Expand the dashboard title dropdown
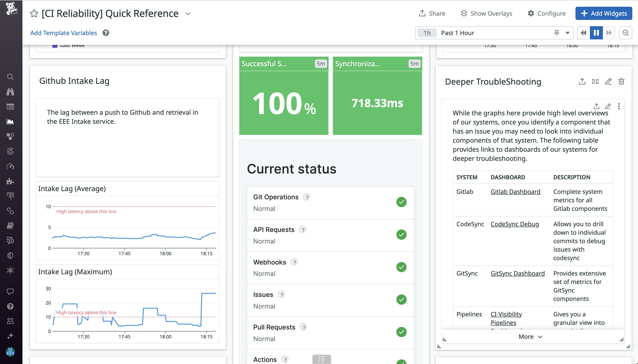The height and width of the screenshot is (364, 638). 188,14
